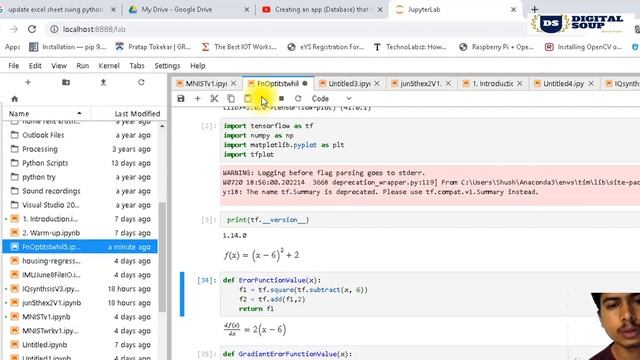
Task: Go to the home directory icon
Action: (x=15, y=99)
